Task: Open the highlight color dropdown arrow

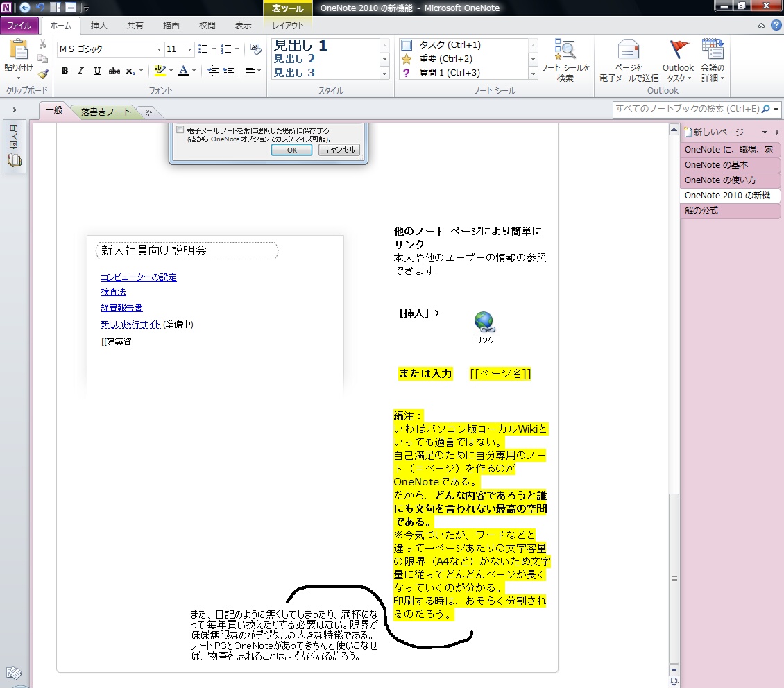Action: click(171, 71)
